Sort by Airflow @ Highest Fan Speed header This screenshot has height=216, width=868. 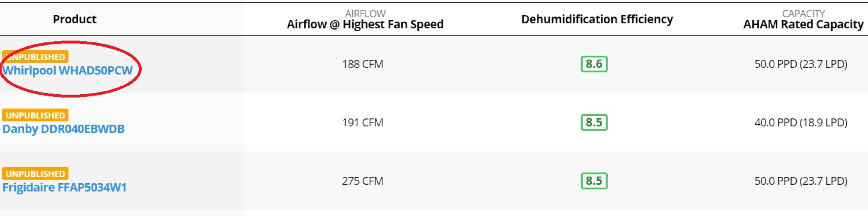(365, 24)
